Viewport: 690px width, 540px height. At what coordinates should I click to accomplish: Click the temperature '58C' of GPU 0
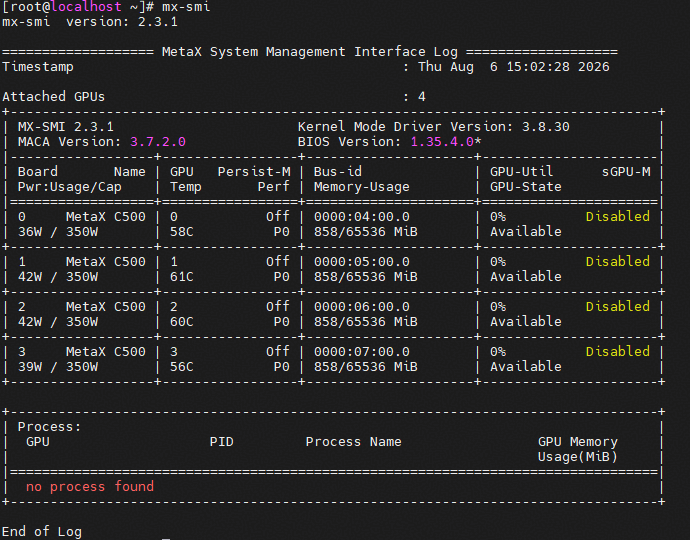tap(182, 232)
